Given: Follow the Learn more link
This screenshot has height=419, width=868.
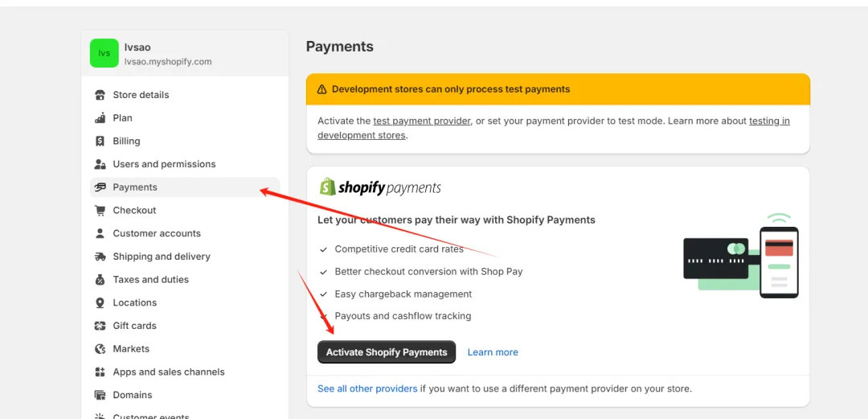Looking at the screenshot, I should click(493, 352).
